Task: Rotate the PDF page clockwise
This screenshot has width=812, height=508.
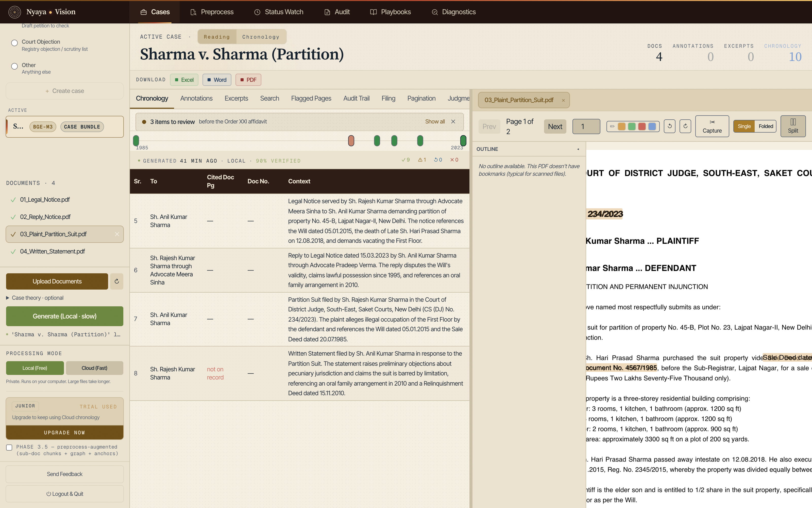Action: [685, 126]
